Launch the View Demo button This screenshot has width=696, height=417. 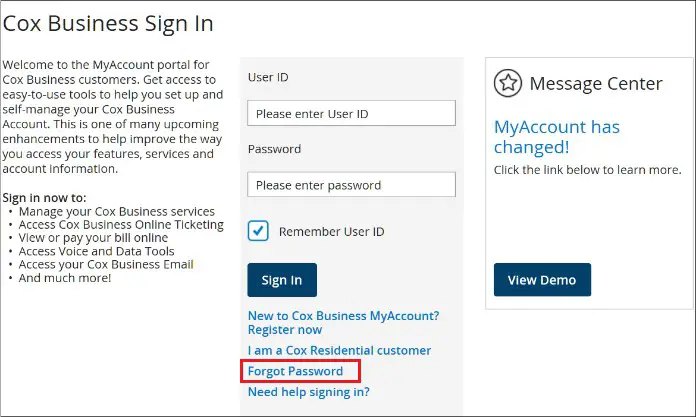(542, 280)
